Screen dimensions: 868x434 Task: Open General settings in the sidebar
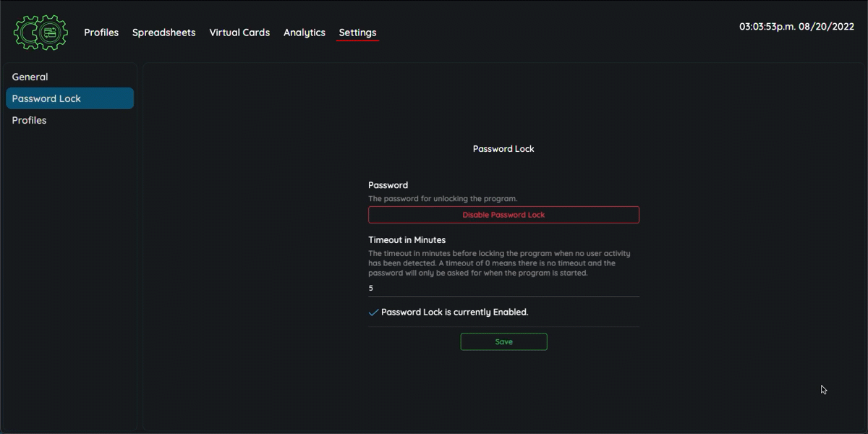pos(30,77)
